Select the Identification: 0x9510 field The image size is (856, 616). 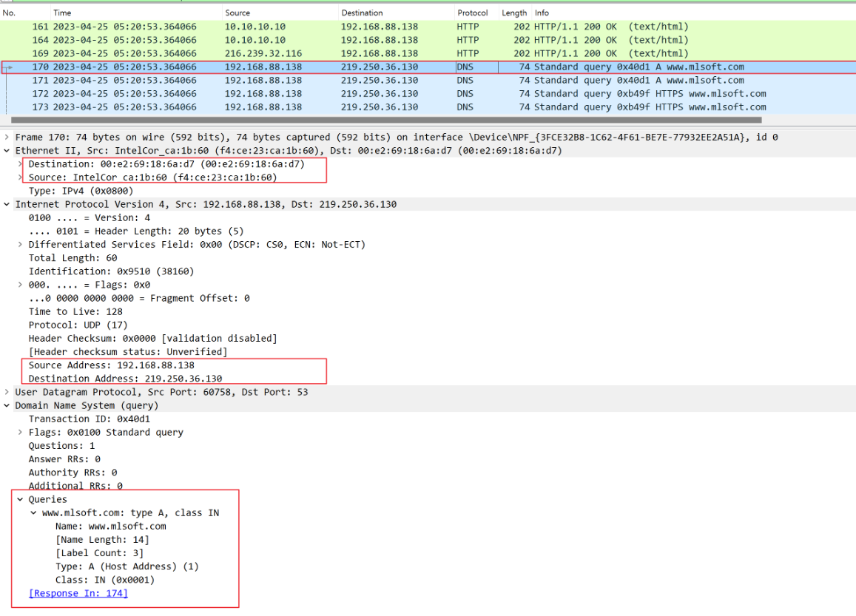coord(111,271)
